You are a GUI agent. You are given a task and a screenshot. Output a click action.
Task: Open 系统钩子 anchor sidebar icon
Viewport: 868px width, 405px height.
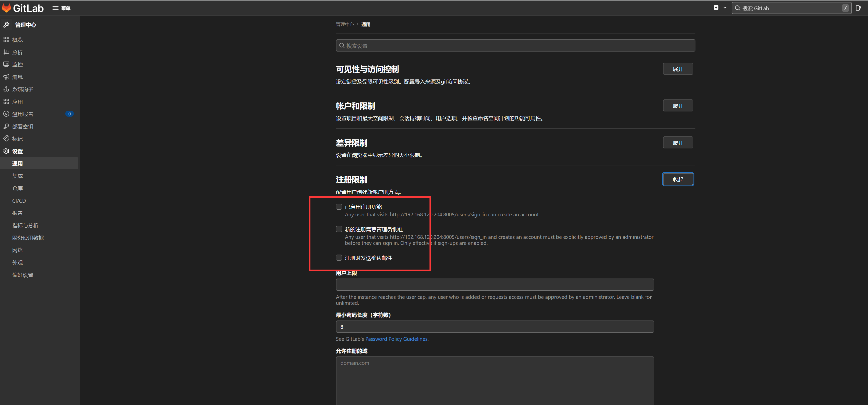tap(6, 89)
